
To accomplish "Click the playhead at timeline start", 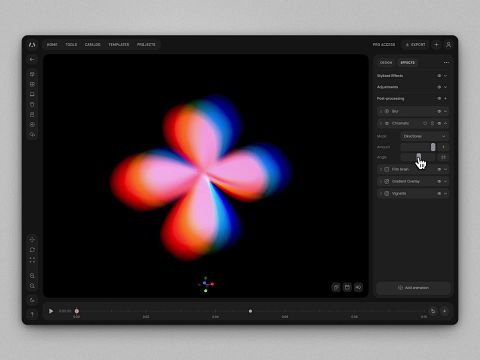I will (x=77, y=311).
